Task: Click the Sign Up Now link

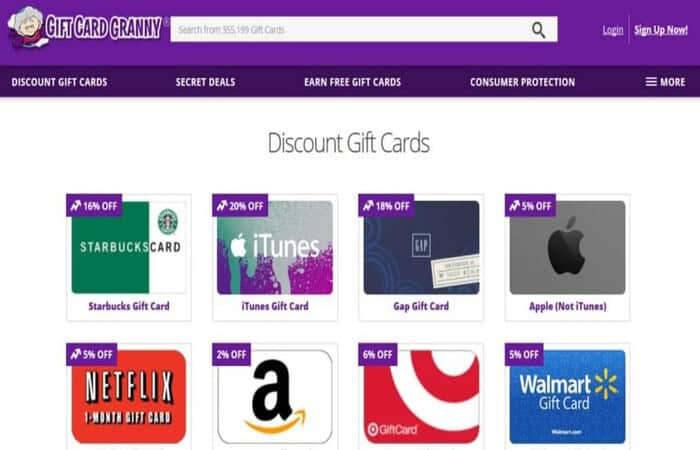Action: [x=661, y=30]
